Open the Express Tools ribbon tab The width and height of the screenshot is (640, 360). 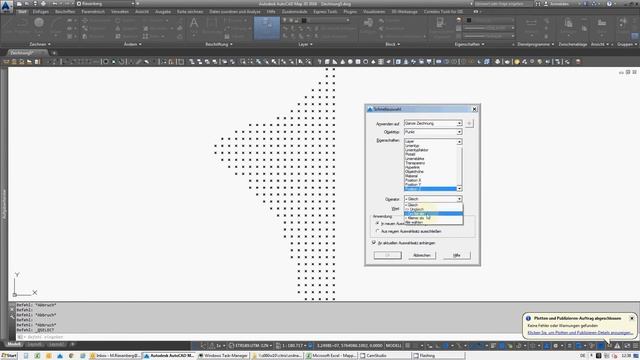[x=325, y=11]
